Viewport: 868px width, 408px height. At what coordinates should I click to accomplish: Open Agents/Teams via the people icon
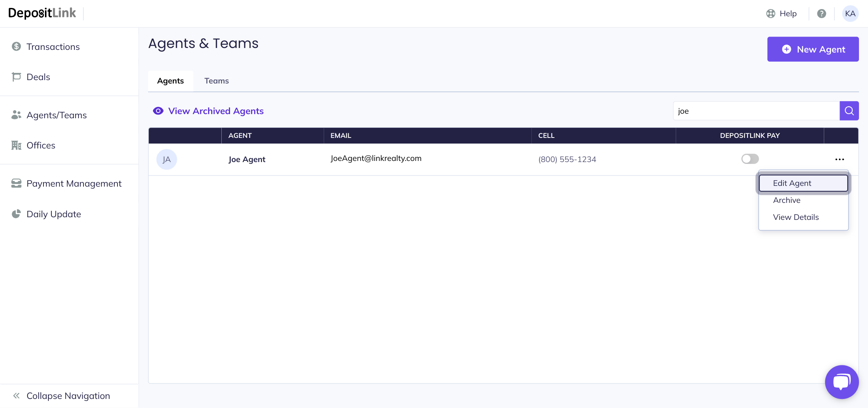pyautogui.click(x=16, y=115)
